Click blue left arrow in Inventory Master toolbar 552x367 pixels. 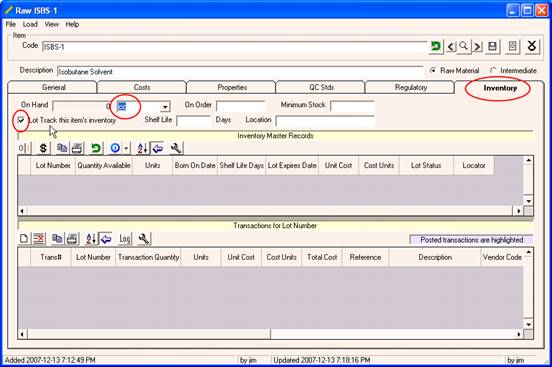[158, 148]
